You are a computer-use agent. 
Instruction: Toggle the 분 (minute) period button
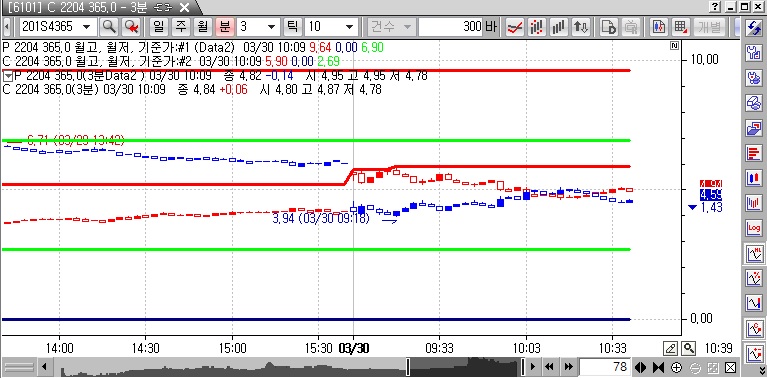[225, 26]
